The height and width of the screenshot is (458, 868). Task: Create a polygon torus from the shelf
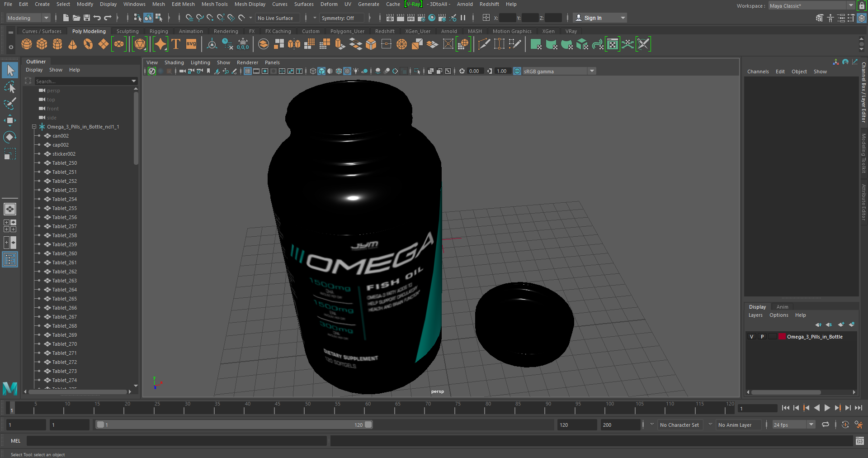88,44
